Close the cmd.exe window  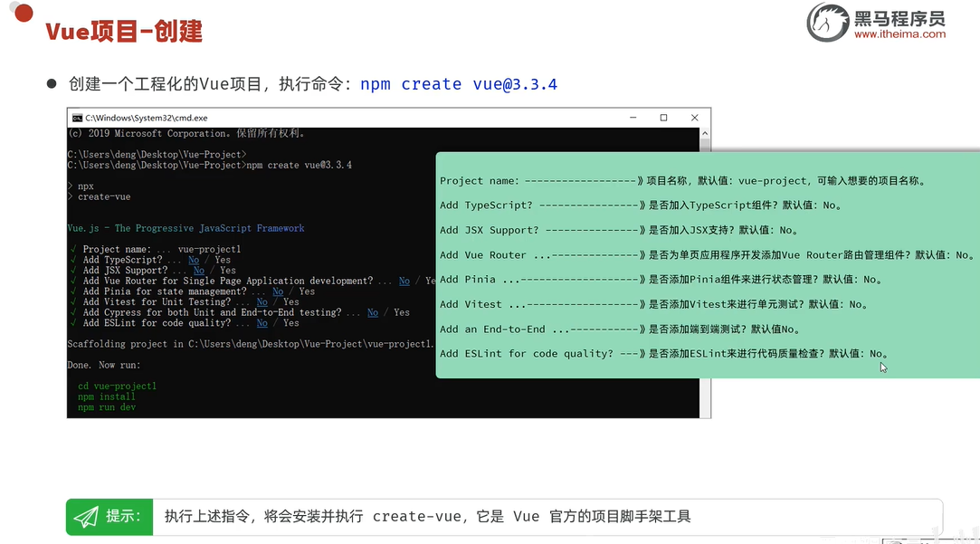click(694, 118)
